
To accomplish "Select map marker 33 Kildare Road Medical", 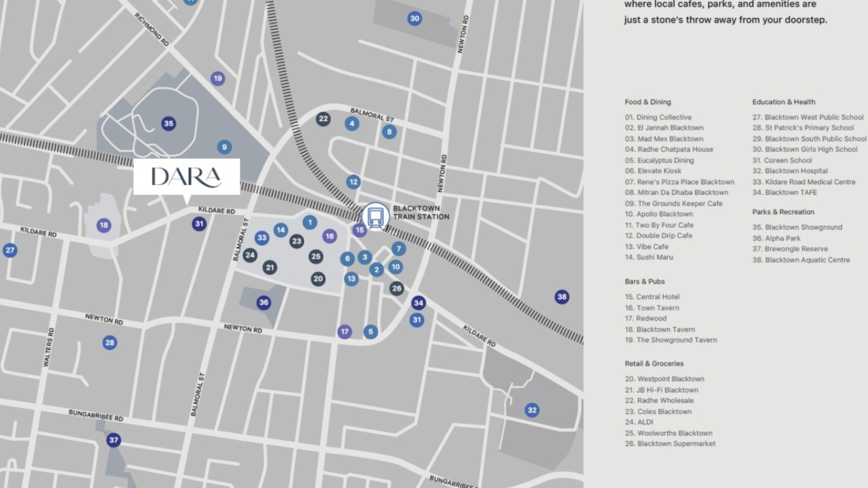I will 262,238.
